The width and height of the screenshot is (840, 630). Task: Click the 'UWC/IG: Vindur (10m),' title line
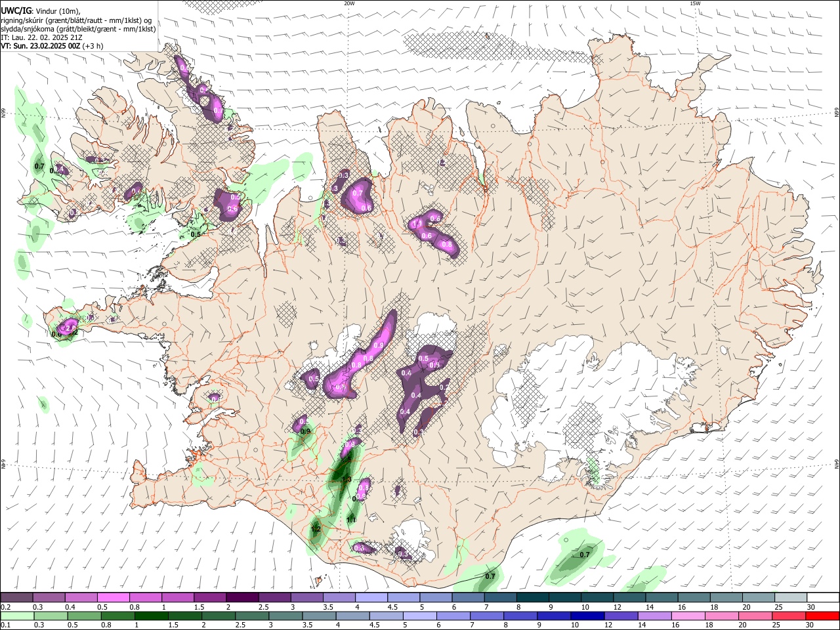pyautogui.click(x=41, y=11)
